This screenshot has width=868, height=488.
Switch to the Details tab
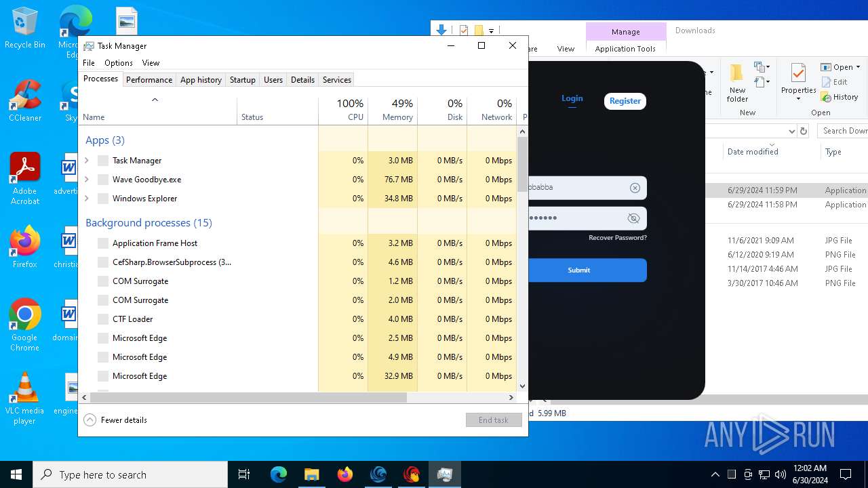point(302,80)
